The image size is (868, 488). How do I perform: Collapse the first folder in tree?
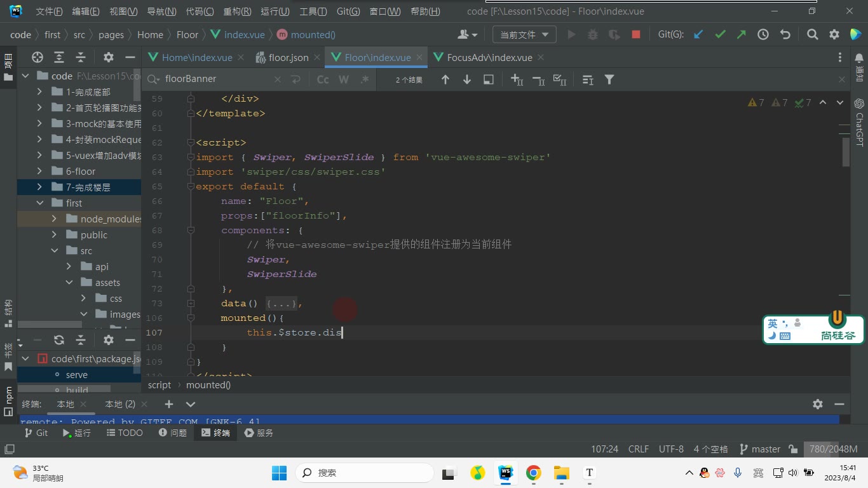click(x=39, y=203)
